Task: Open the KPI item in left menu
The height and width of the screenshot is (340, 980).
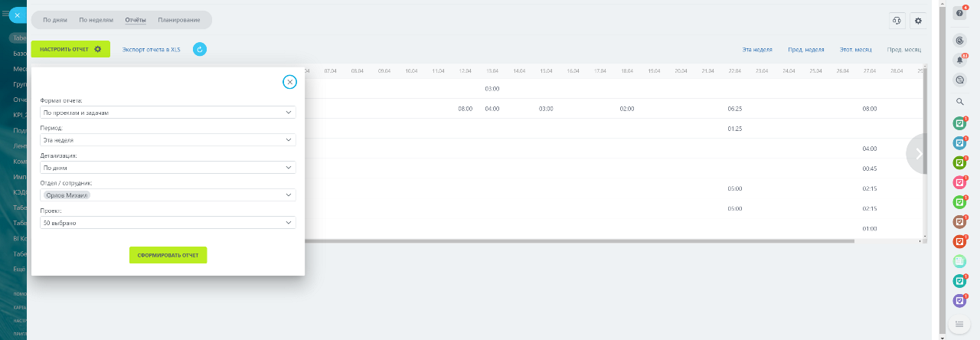Action: [x=19, y=115]
